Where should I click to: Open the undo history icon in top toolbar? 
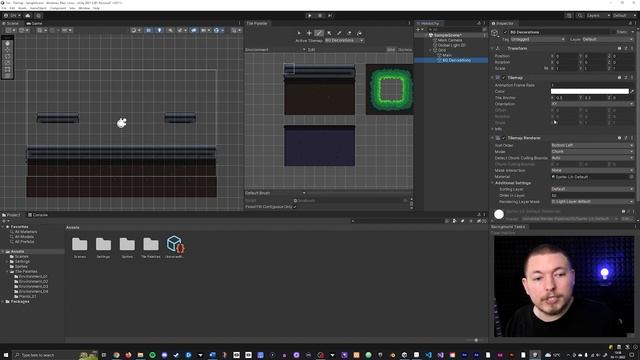[x=569, y=16]
